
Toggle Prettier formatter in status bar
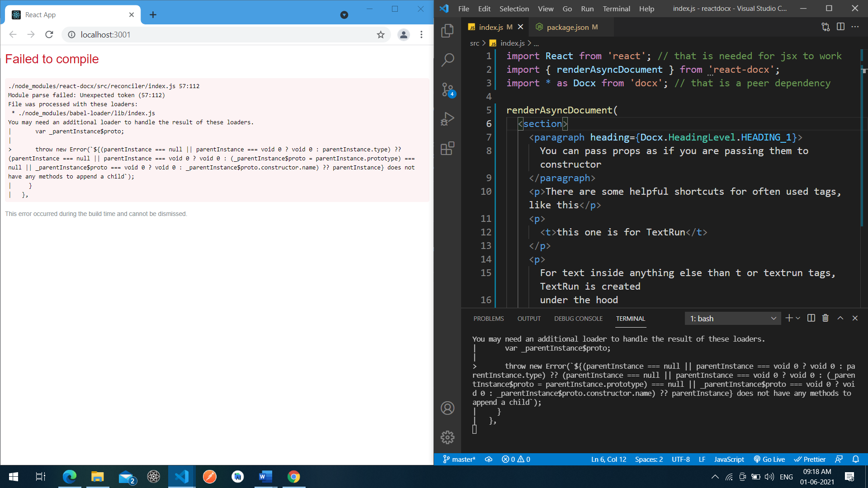click(810, 459)
